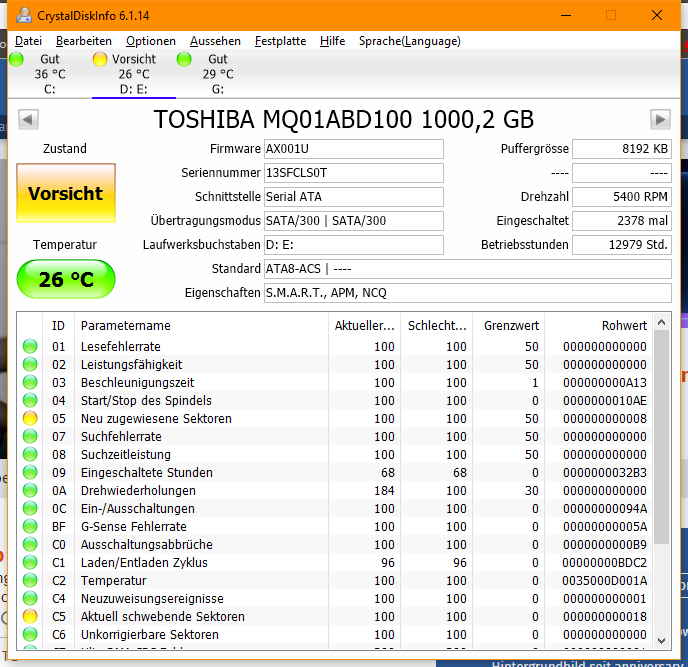The width and height of the screenshot is (688, 667).
Task: Click green status dot of Laden/Entladen Zyklus row
Action: 30,562
